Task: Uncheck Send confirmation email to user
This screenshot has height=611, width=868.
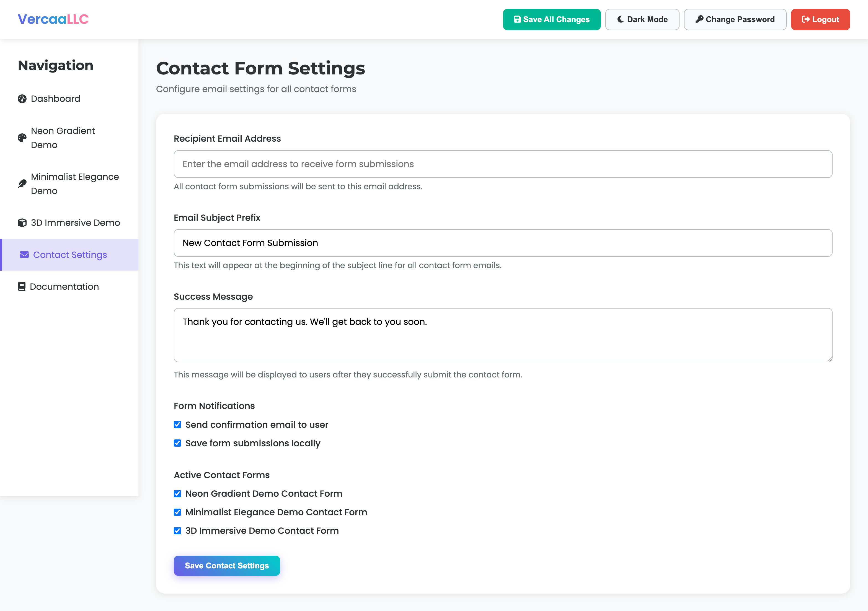Action: tap(177, 425)
